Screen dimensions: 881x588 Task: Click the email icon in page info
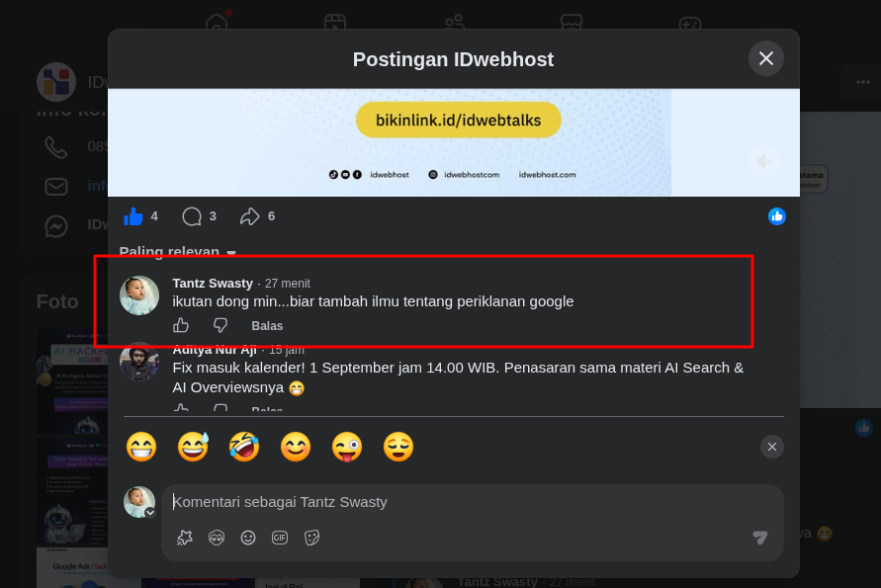point(56,187)
